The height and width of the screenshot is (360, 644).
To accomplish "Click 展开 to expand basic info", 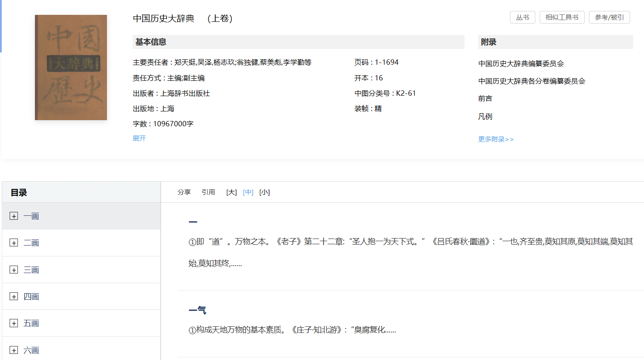I will (x=139, y=138).
